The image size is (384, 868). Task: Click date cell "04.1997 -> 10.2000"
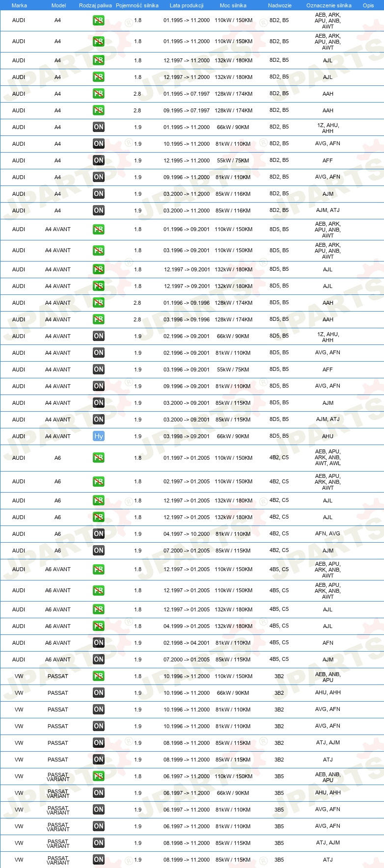click(187, 534)
